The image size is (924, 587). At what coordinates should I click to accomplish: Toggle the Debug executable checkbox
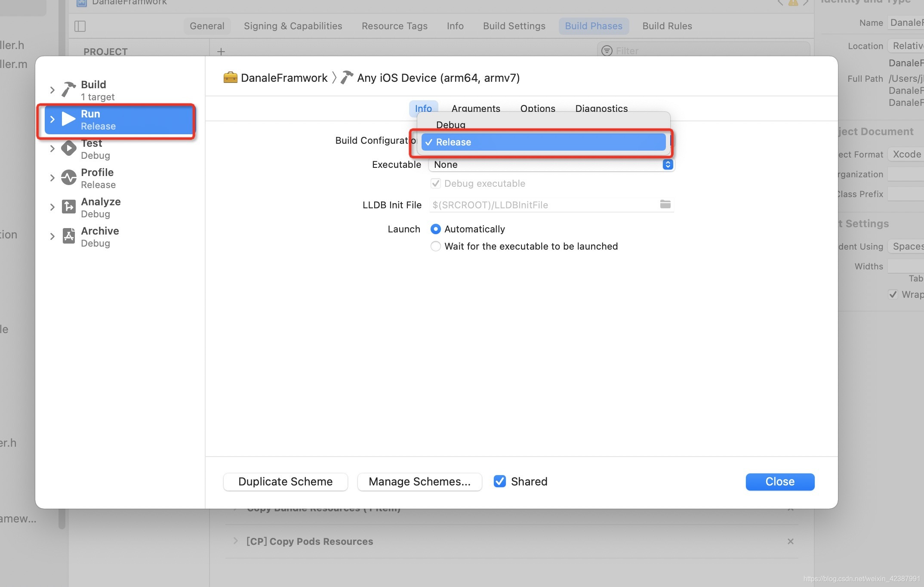(435, 183)
